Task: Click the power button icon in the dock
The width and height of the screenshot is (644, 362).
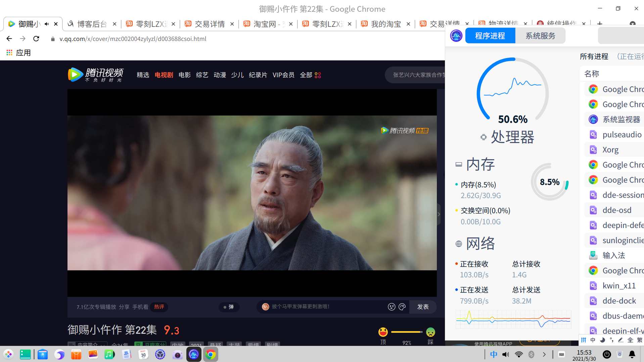Action: click(607, 354)
